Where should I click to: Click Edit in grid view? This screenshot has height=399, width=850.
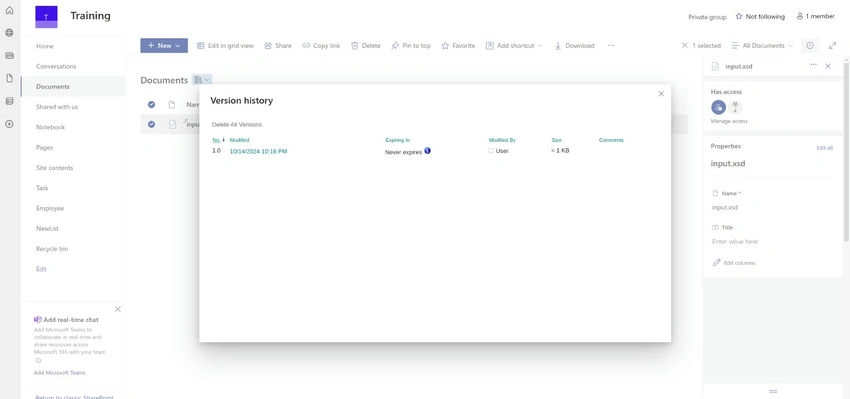(225, 46)
